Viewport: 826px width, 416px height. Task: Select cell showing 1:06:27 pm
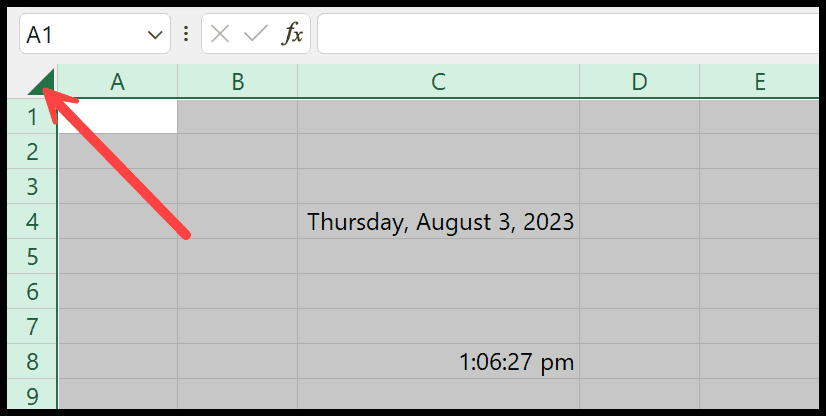click(439, 361)
